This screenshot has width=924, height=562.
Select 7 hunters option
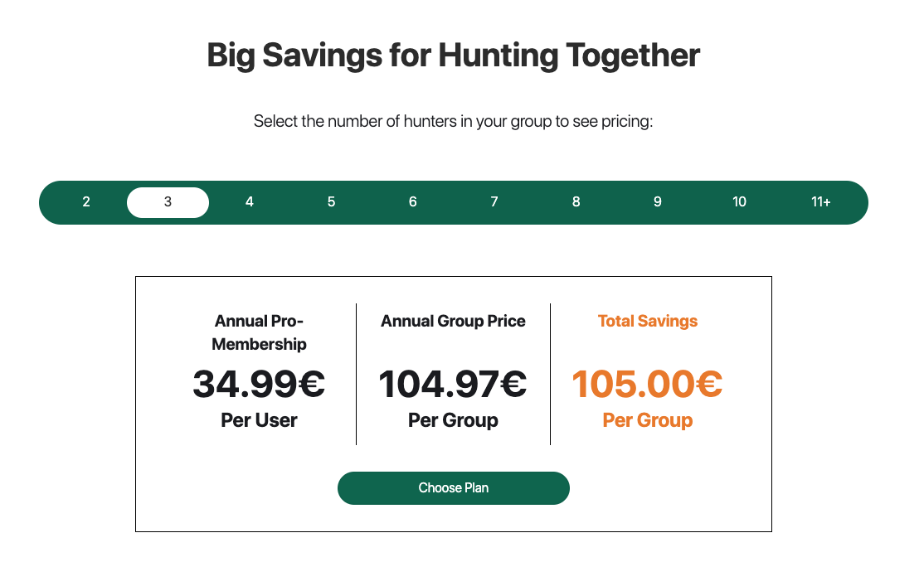(494, 202)
